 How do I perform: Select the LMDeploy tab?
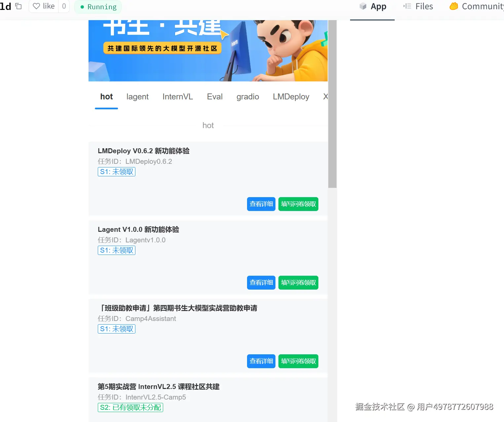point(291,97)
